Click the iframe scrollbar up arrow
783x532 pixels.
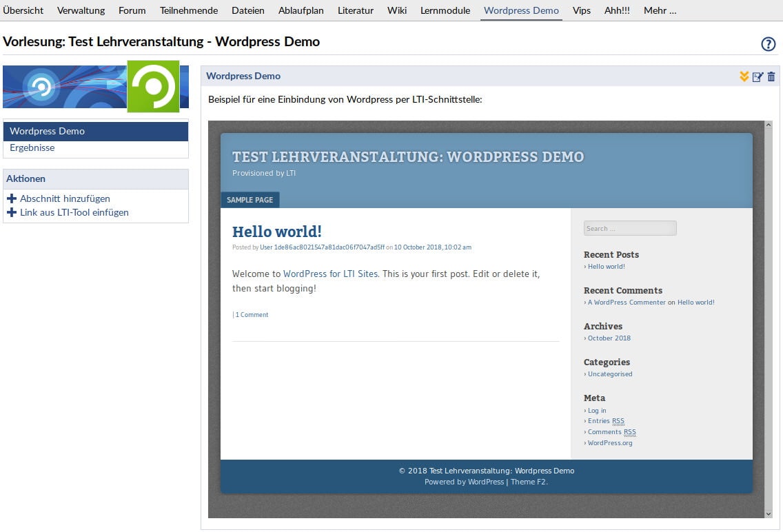[x=769, y=125]
